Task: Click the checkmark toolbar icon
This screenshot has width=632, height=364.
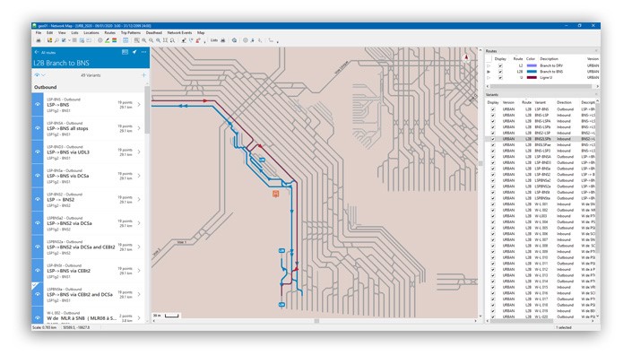Action: (64, 40)
